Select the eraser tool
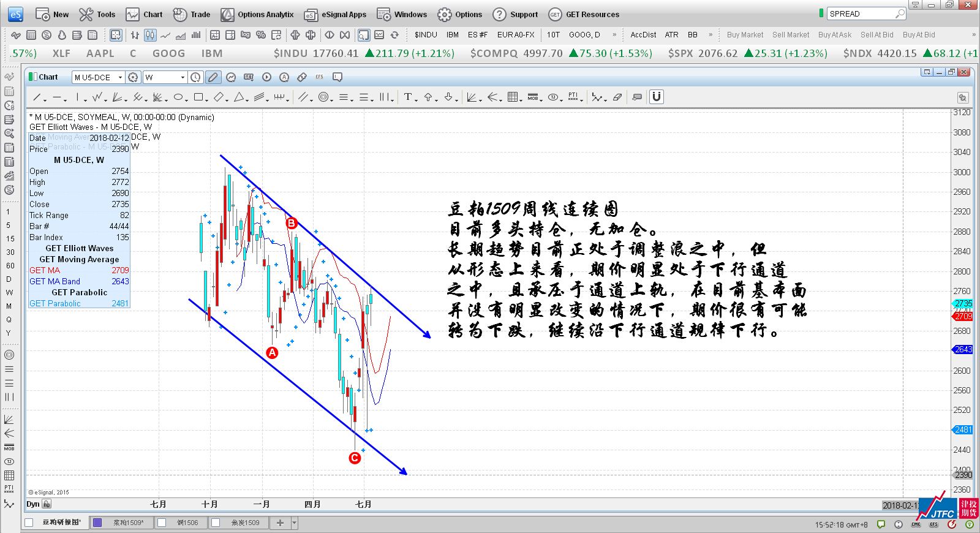Screen dimensions: 980x533 [617, 97]
